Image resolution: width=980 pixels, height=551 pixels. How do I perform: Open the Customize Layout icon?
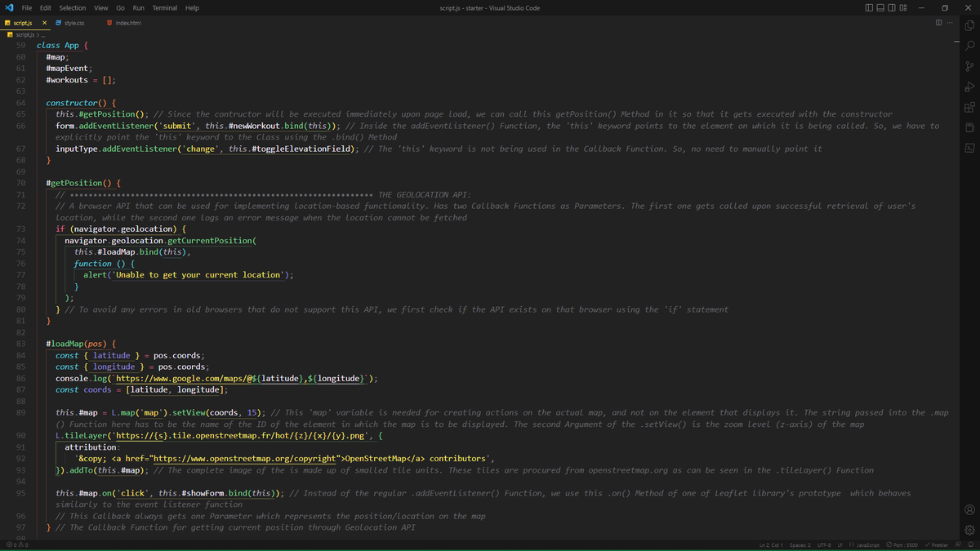click(904, 8)
